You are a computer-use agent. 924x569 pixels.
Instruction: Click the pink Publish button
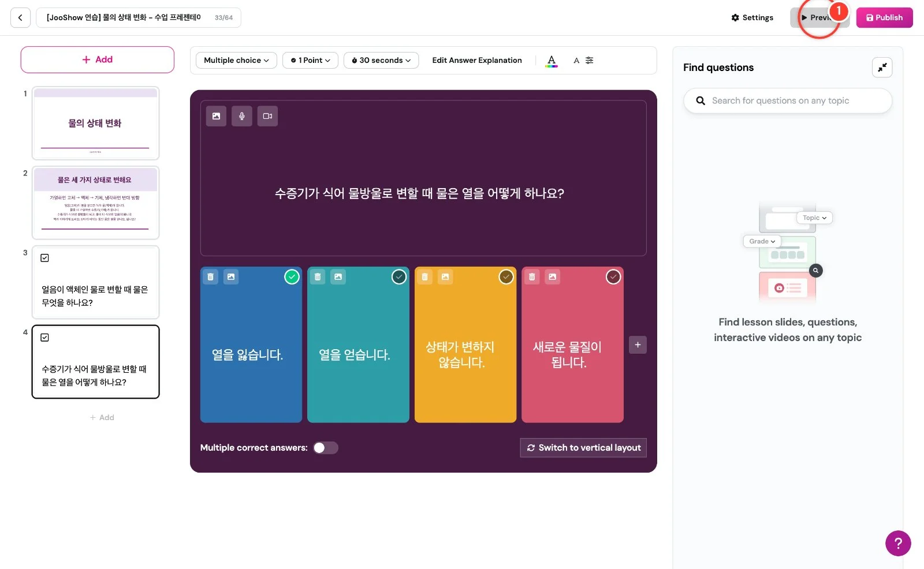pyautogui.click(x=884, y=18)
